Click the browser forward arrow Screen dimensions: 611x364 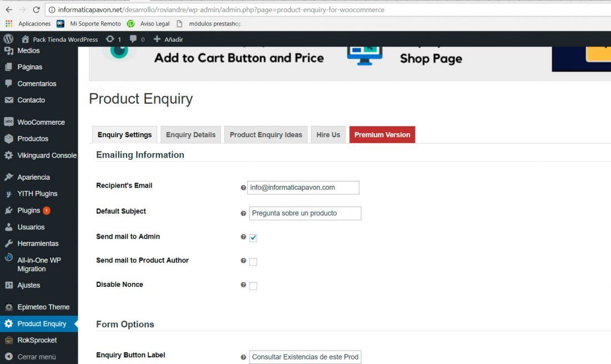click(23, 10)
